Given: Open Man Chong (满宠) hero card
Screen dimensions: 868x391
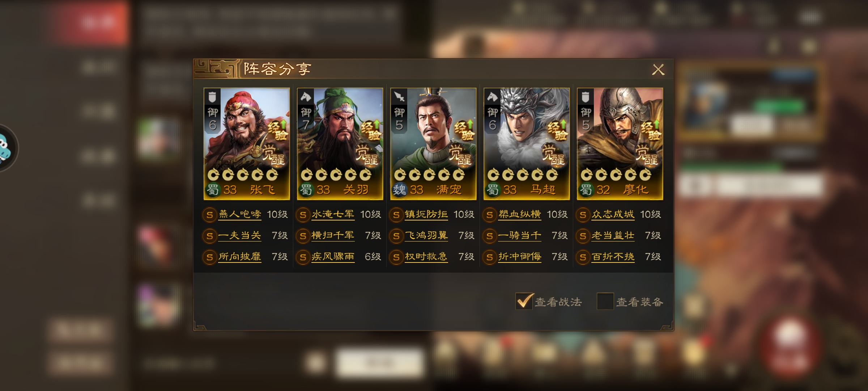Looking at the screenshot, I should 433,144.
